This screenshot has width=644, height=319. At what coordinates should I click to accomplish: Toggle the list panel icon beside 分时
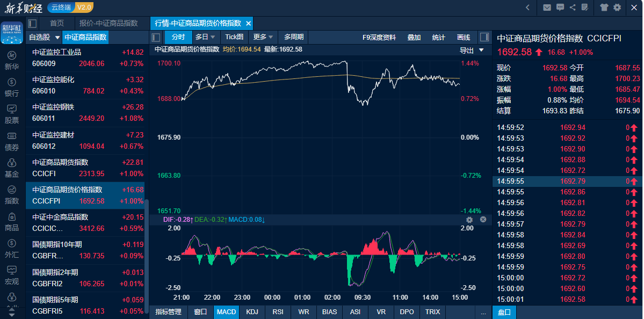[156, 38]
